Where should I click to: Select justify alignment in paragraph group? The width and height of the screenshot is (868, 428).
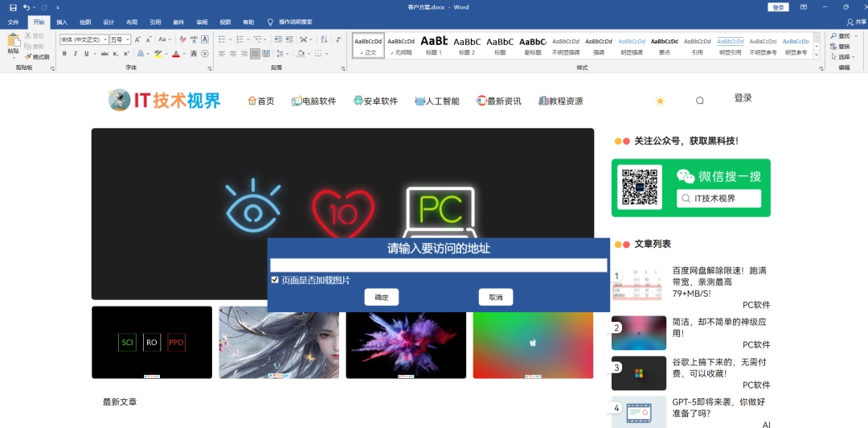click(256, 54)
